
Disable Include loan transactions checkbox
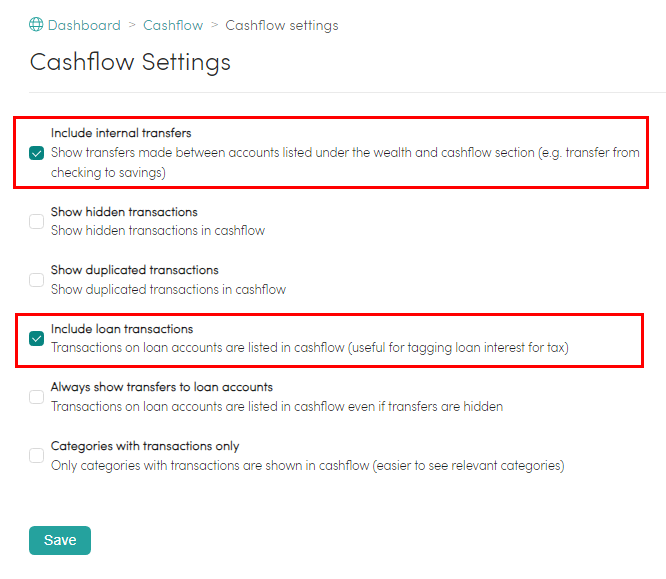point(37,339)
